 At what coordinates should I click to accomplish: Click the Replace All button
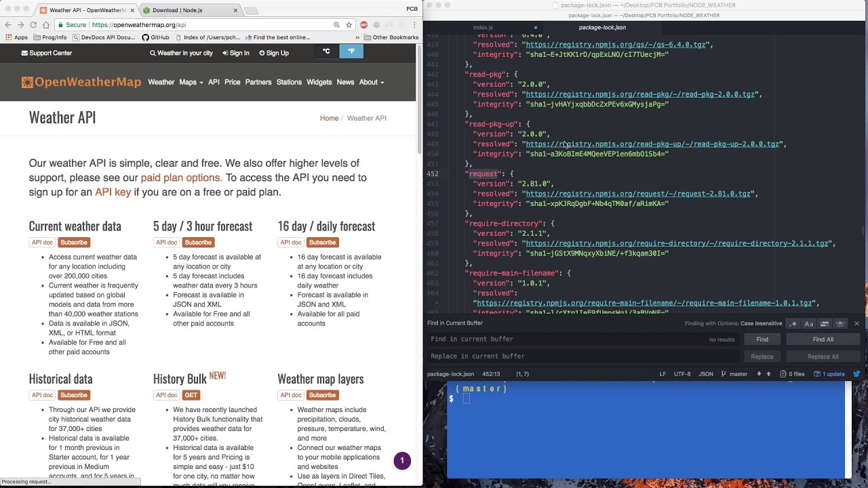(823, 357)
